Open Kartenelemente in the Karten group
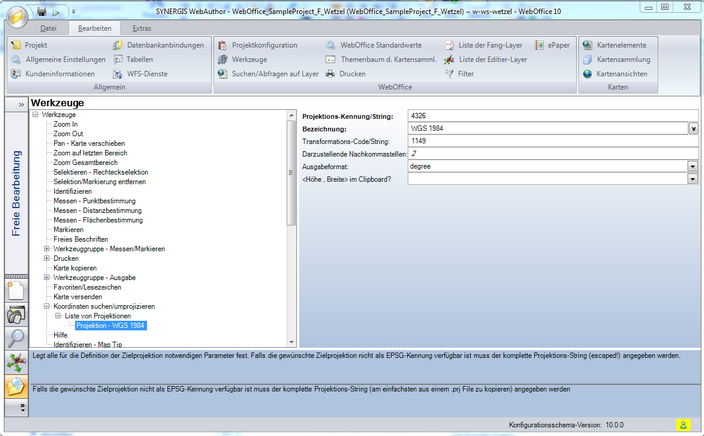 pos(587,46)
